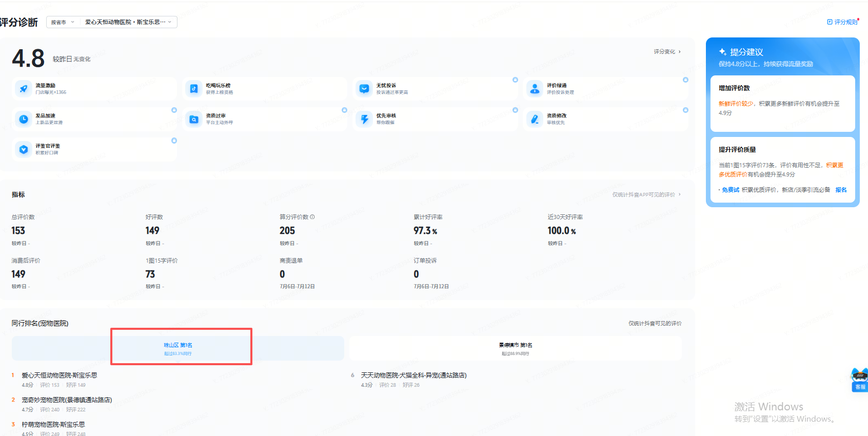Click the lock badge on 优先审核 card
Image resolution: width=868 pixels, height=436 pixels.
(x=515, y=110)
